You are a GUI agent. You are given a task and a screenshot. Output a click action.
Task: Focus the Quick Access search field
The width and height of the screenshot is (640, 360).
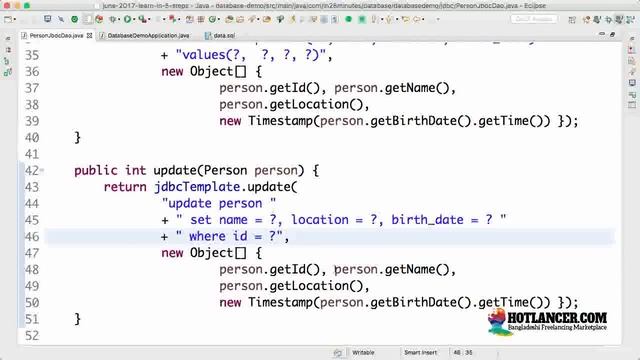(533, 19)
